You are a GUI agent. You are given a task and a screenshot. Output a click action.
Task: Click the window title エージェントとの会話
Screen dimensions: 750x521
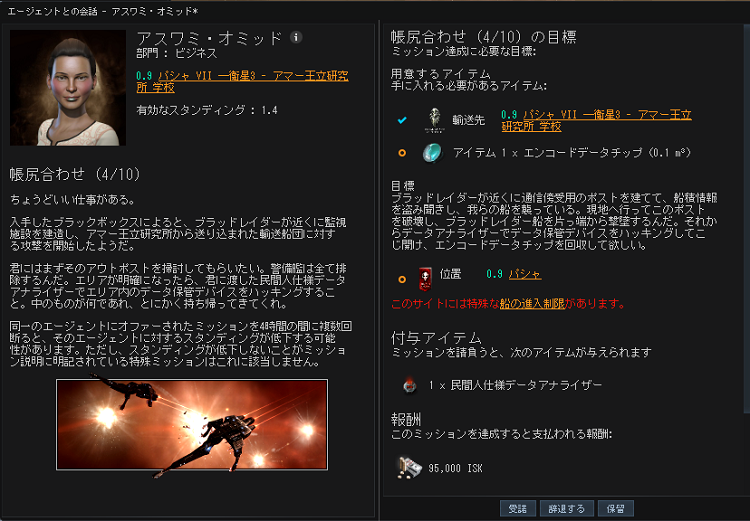pos(53,11)
